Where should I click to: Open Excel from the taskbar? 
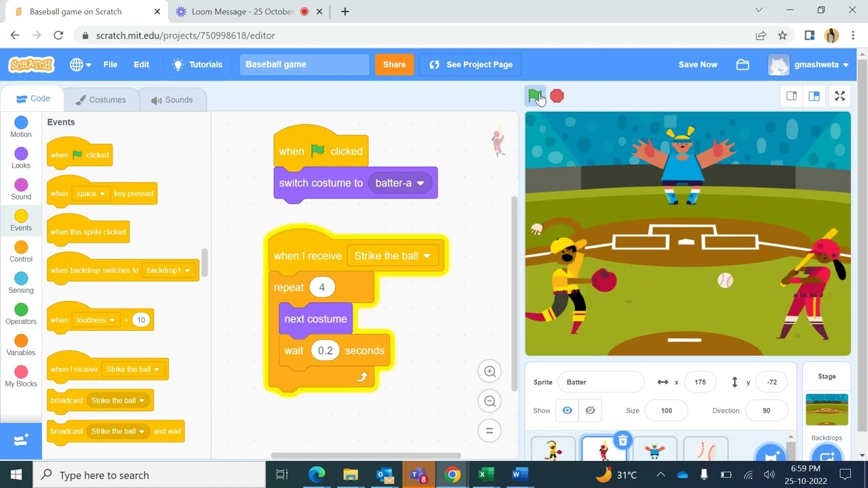pyautogui.click(x=486, y=474)
